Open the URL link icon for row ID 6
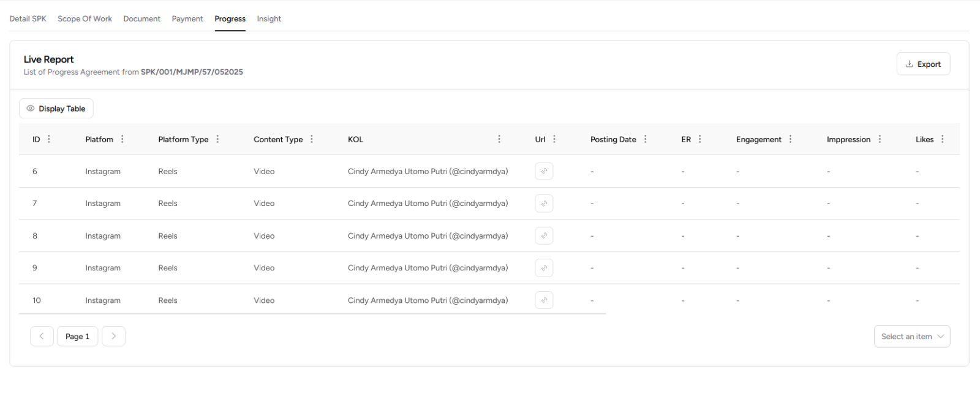 click(544, 171)
